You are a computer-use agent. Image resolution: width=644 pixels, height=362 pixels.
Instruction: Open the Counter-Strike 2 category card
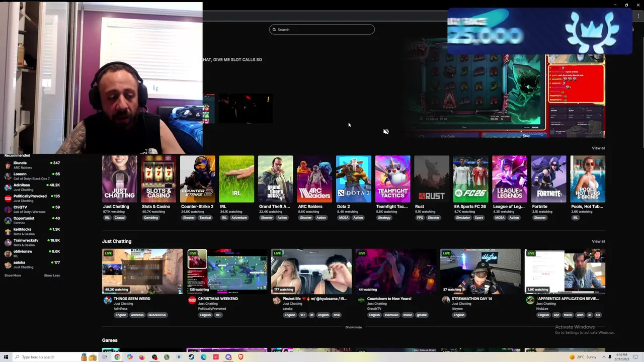197,179
